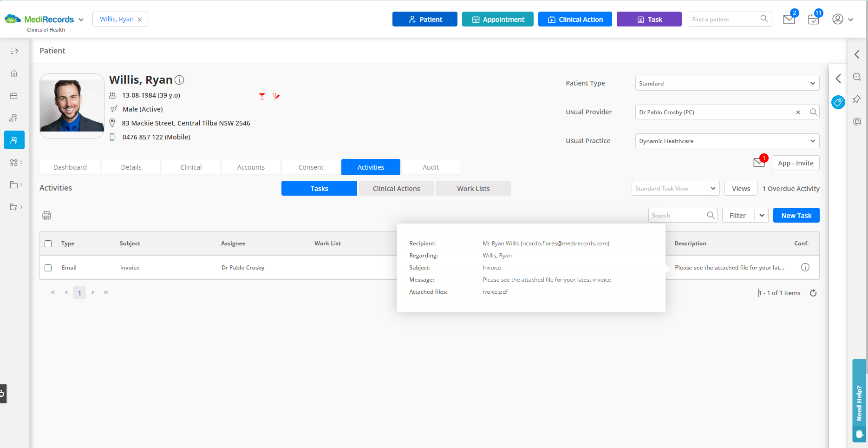Open the Usual Practice dropdown
This screenshot has width=868, height=448.
pos(813,141)
